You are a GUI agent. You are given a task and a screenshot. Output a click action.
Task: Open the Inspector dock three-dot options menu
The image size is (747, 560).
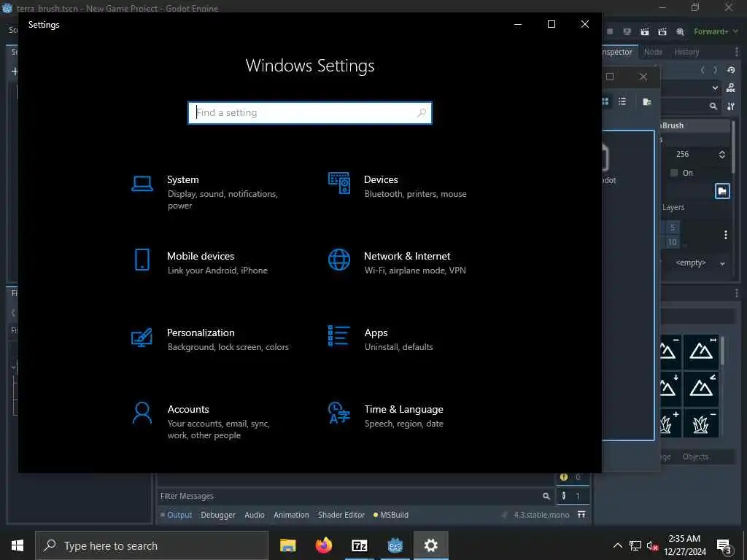point(737,52)
